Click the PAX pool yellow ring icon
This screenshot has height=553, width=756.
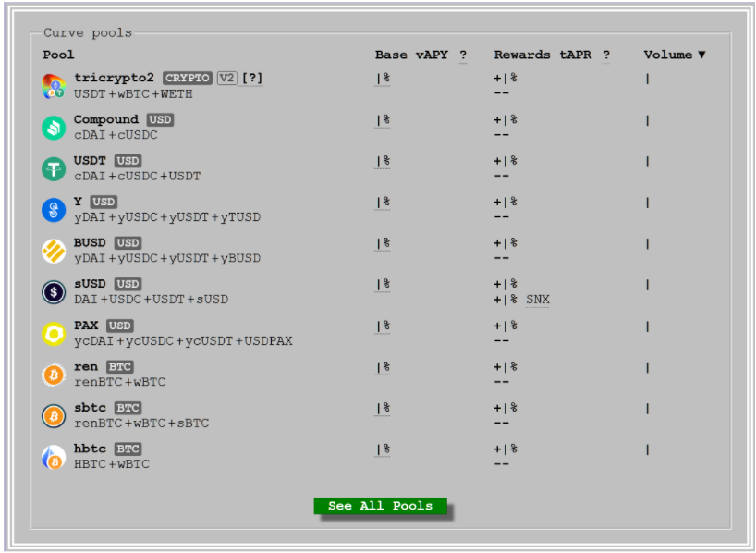[x=54, y=334]
